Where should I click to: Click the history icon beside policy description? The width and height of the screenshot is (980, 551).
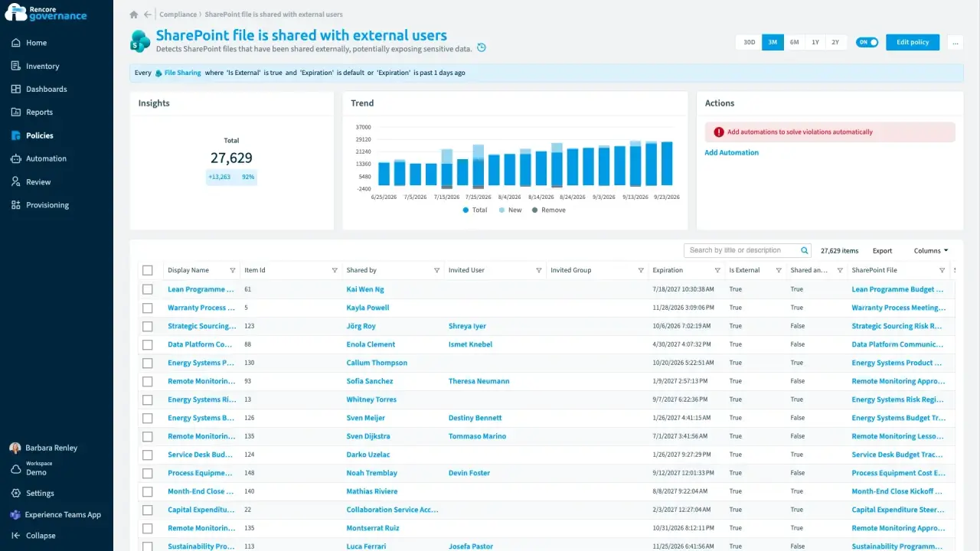click(x=482, y=48)
